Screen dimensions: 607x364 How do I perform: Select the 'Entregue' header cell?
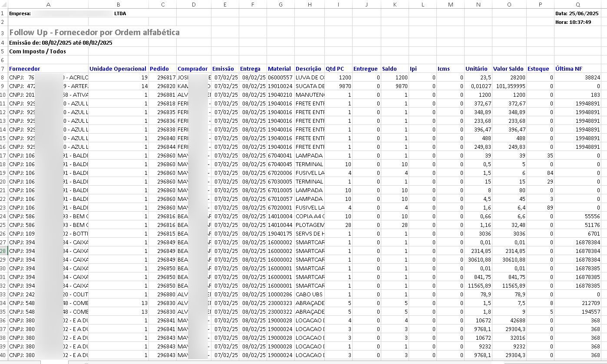coord(366,69)
